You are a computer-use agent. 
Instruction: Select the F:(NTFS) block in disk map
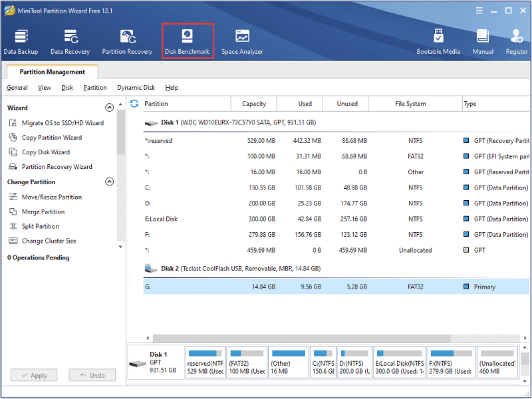coord(452,362)
